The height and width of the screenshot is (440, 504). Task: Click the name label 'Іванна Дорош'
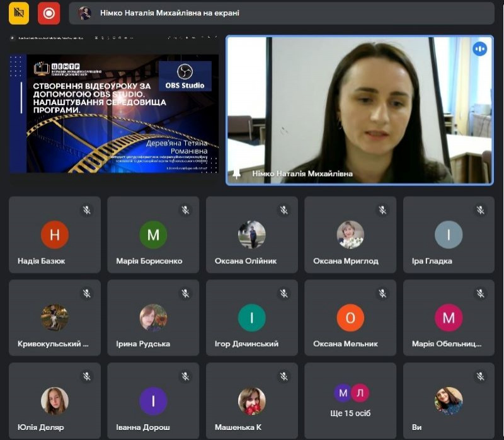143,427
